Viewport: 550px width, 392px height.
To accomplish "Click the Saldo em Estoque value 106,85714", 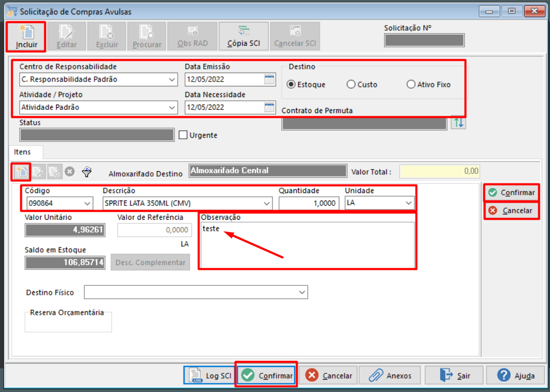I will point(65,262).
